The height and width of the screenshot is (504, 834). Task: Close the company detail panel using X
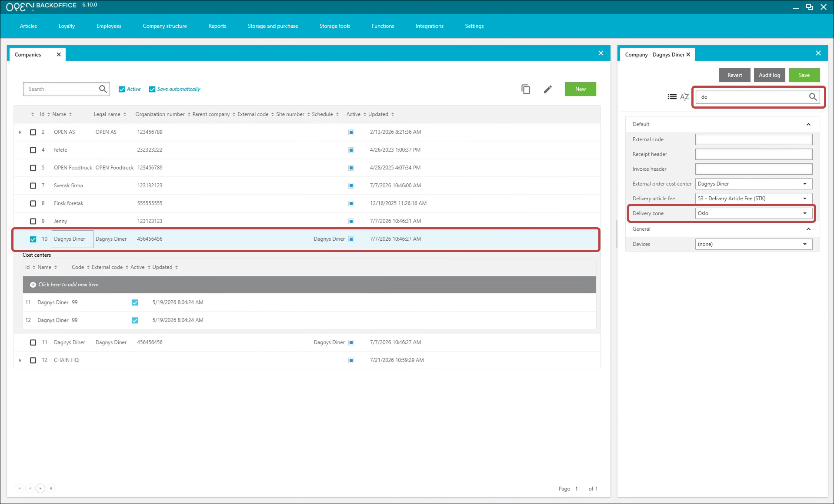pyautogui.click(x=818, y=53)
